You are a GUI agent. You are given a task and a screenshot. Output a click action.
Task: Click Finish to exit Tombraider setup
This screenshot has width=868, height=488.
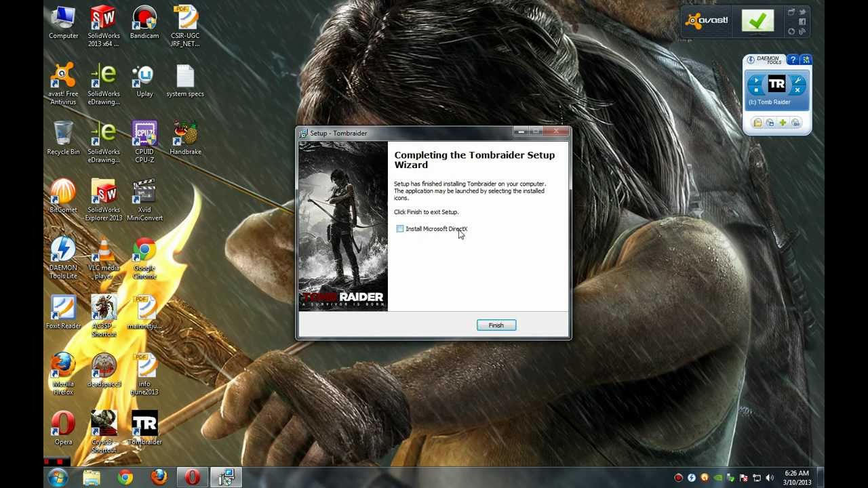(496, 325)
